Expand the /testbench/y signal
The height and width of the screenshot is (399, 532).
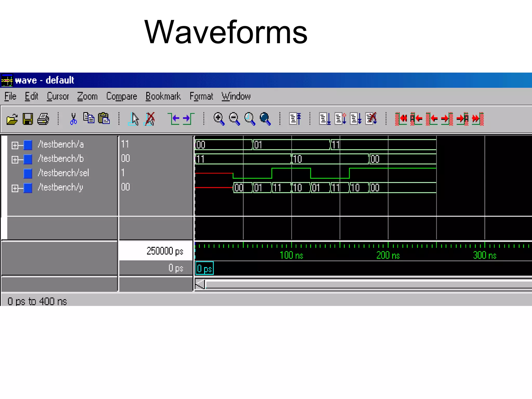coord(15,188)
